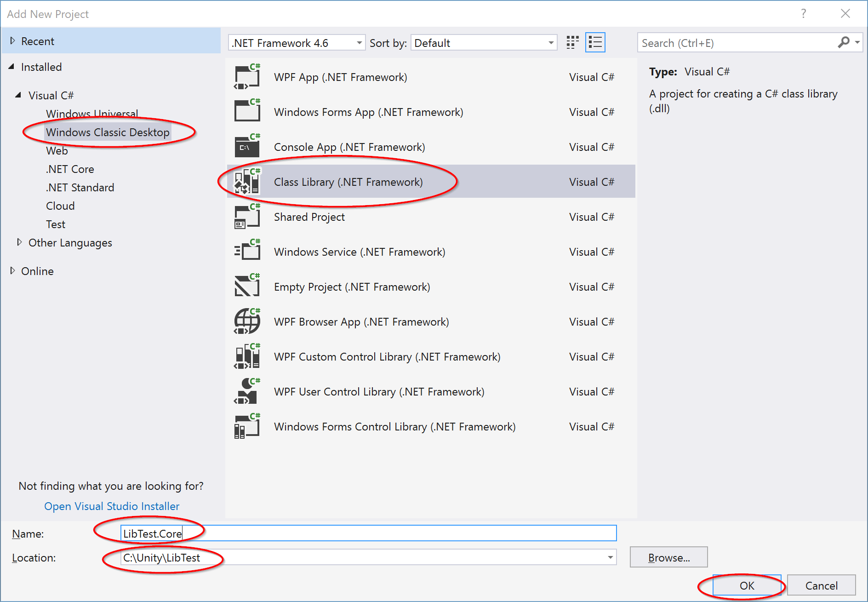Select the .NET Core category
The height and width of the screenshot is (602, 868).
pyautogui.click(x=70, y=169)
